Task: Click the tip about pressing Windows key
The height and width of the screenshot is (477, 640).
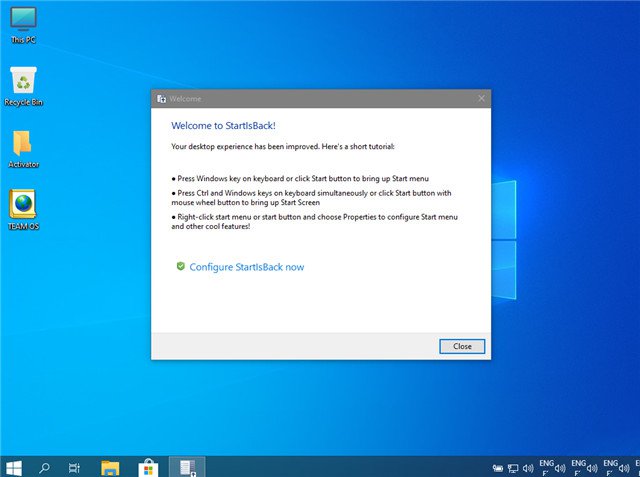Action: point(300,178)
